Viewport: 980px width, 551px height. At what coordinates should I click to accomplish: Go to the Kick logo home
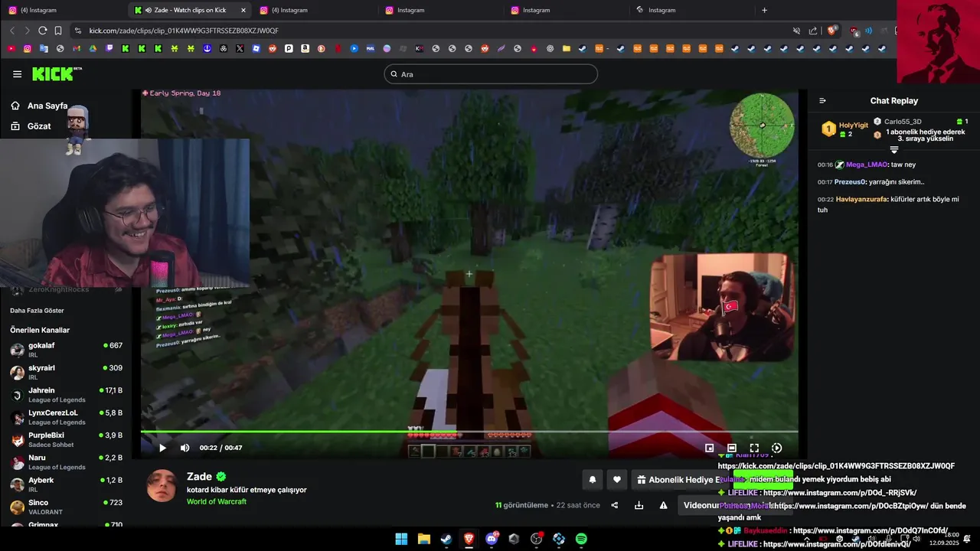[x=57, y=74]
